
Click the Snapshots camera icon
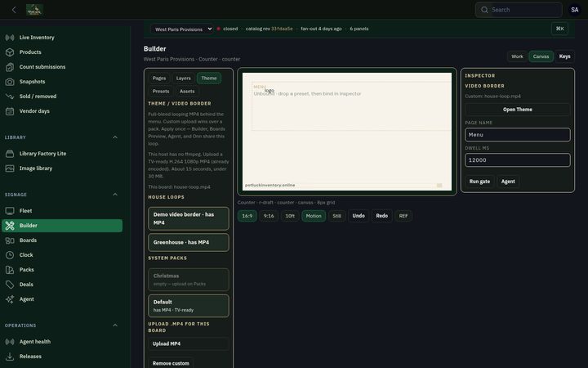pos(10,82)
